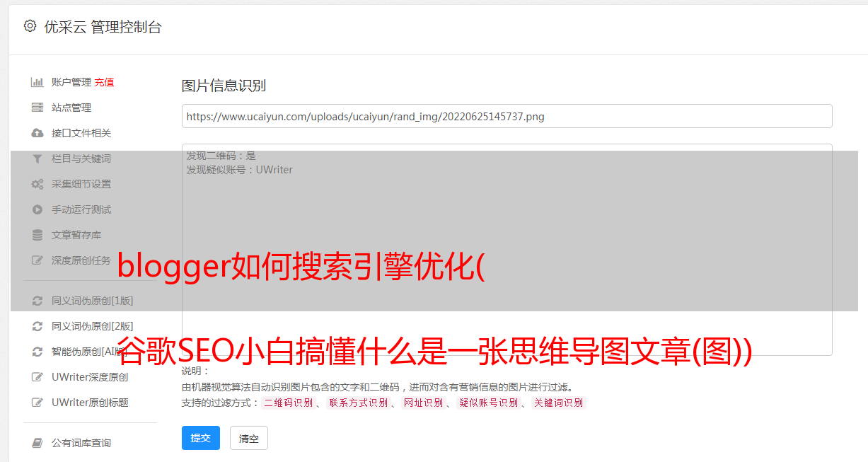Open 账户管理 in the sidebar

tap(71, 82)
